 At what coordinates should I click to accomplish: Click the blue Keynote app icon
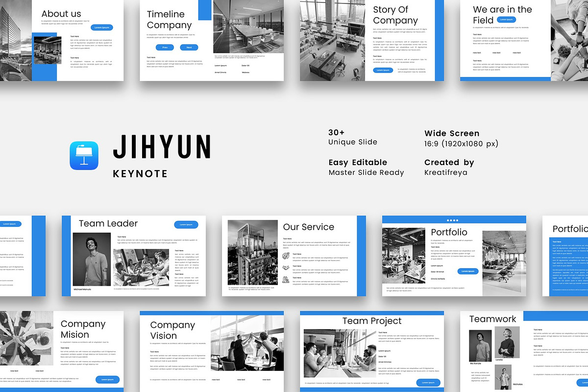[x=84, y=156]
